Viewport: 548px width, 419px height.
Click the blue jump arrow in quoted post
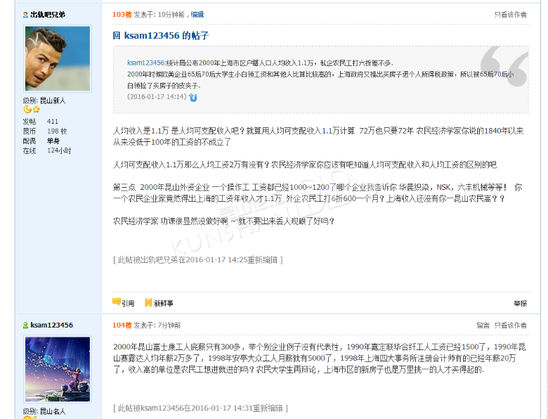(193, 97)
